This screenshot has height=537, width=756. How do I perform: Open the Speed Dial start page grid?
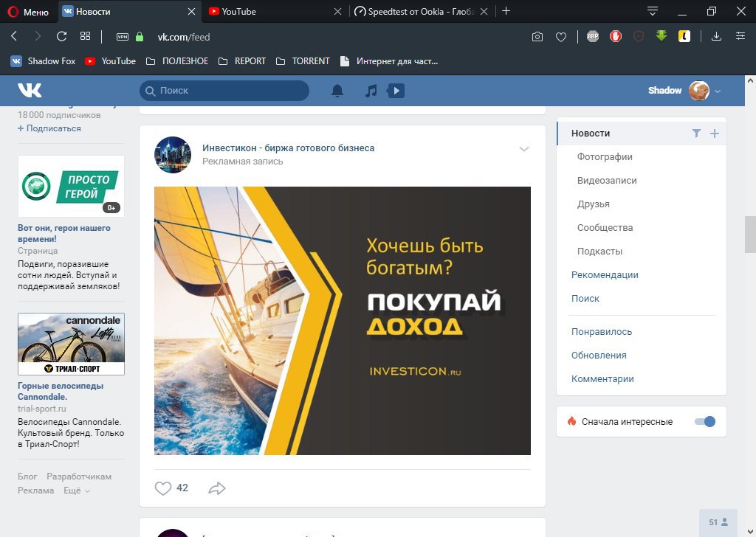86,36
